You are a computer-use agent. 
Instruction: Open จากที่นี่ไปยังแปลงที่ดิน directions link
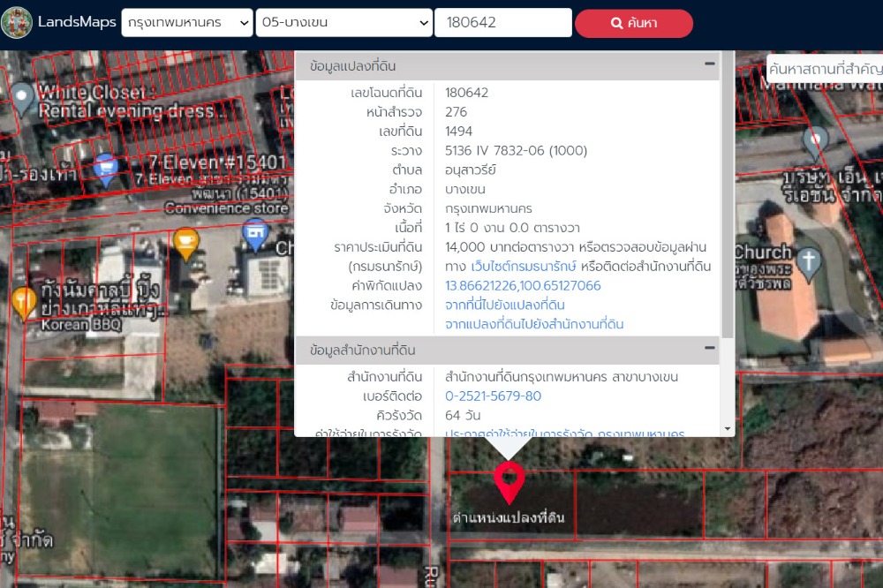[504, 305]
